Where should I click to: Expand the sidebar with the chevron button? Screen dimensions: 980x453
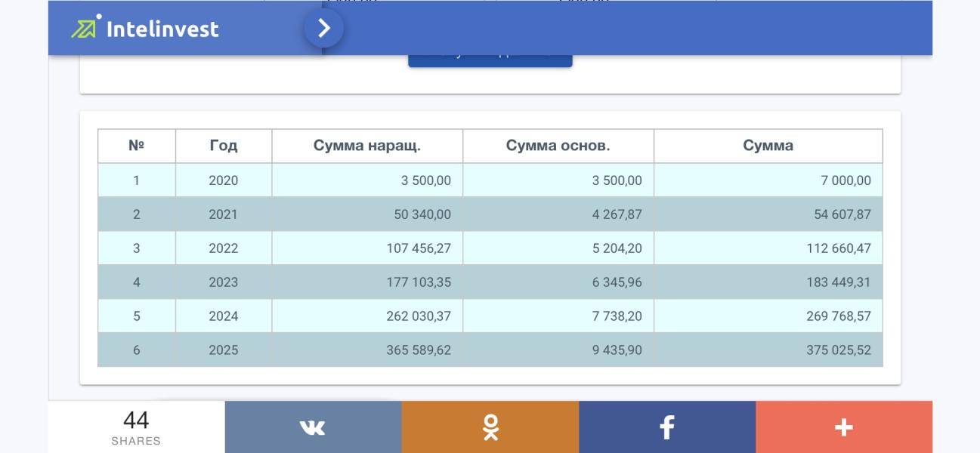(323, 29)
